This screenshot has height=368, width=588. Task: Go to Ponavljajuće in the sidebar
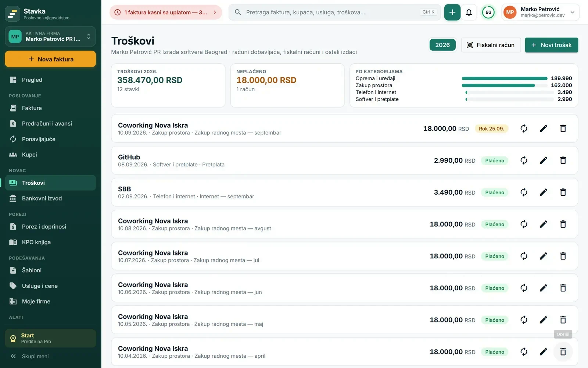[50, 139]
